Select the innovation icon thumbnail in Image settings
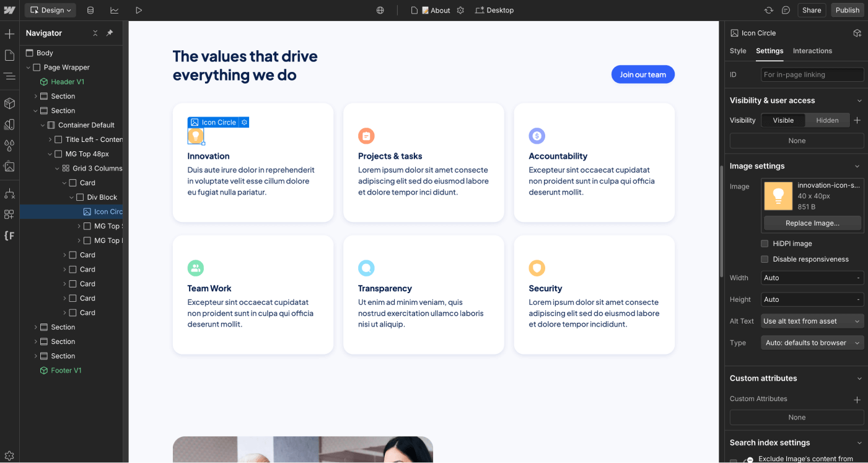Image resolution: width=868 pixels, height=463 pixels. tap(779, 195)
